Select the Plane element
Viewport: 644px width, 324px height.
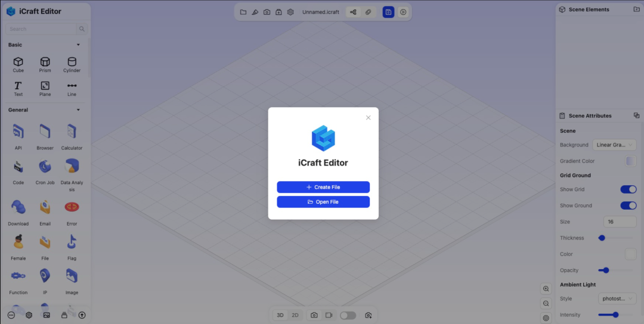(x=45, y=89)
